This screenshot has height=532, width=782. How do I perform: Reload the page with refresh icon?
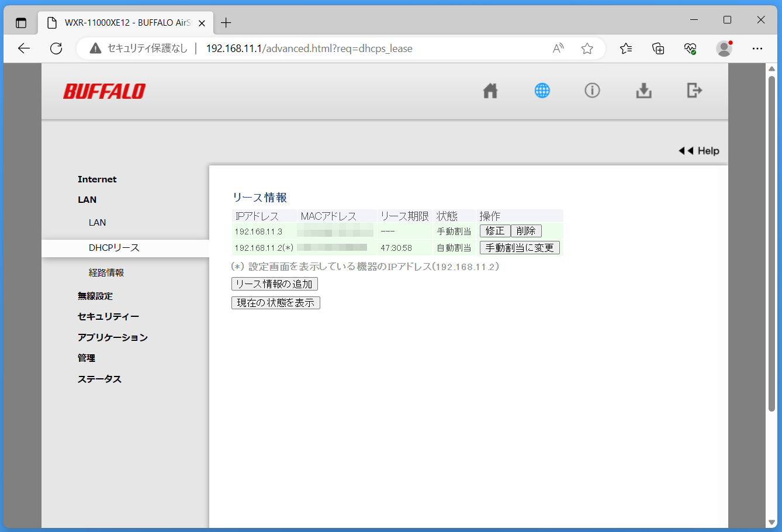pyautogui.click(x=56, y=49)
